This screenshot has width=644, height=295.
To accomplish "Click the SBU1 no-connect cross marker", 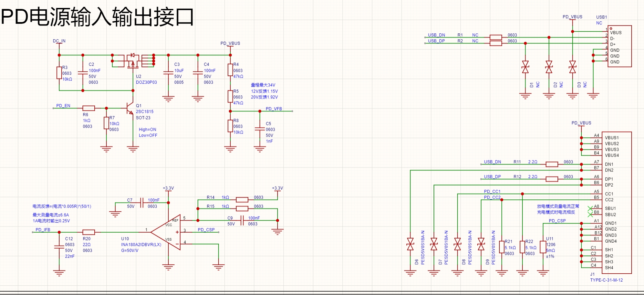I will pyautogui.click(x=590, y=209).
